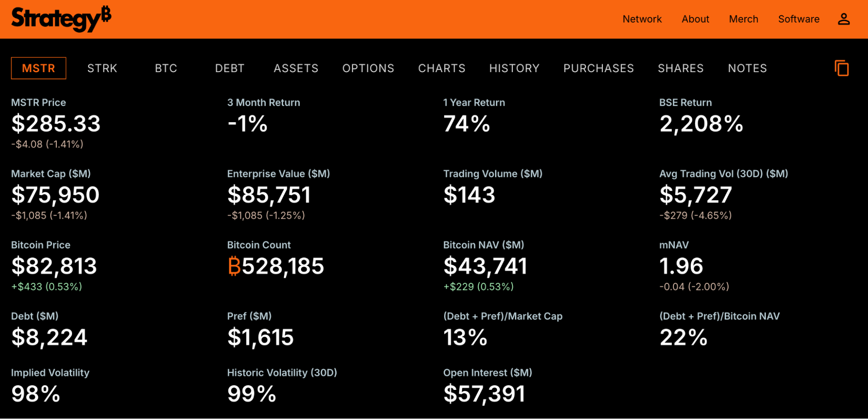View the ASSETS tab
The height and width of the screenshot is (419, 868).
pyautogui.click(x=296, y=68)
